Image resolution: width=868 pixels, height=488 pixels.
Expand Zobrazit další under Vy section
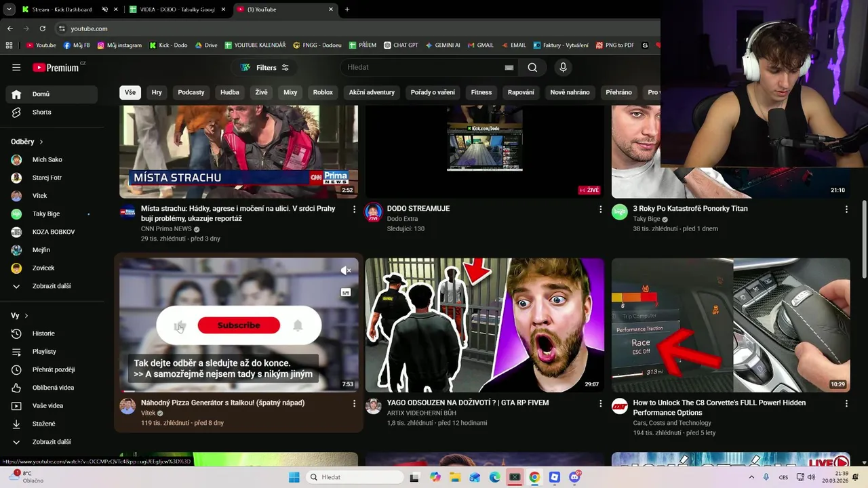[x=52, y=442]
